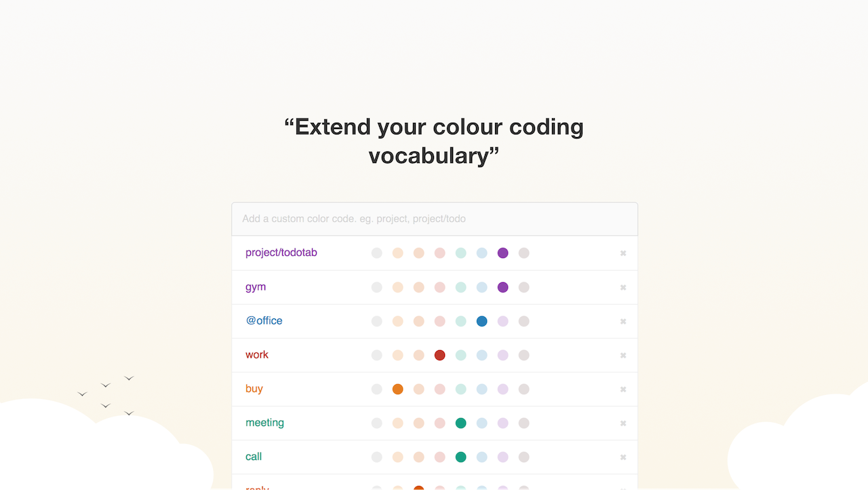Click the project/todotab label text
This screenshot has height=490, width=868.
[281, 252]
